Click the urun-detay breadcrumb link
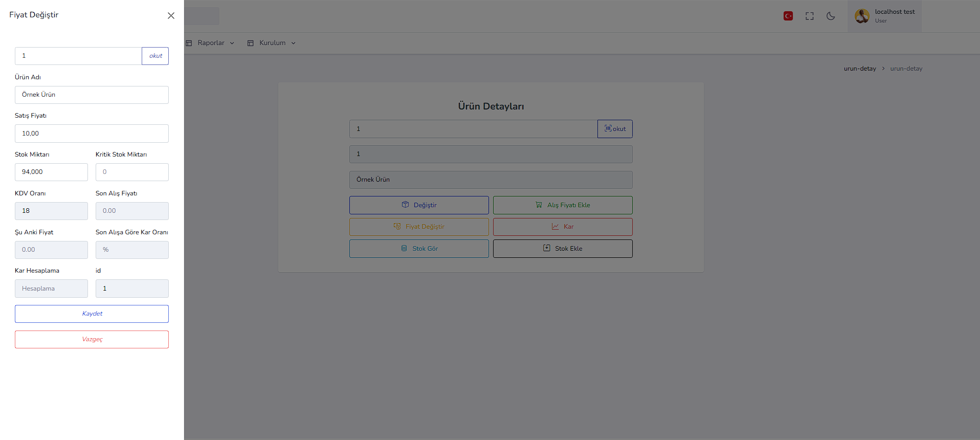Image resolution: width=980 pixels, height=440 pixels. (859, 69)
